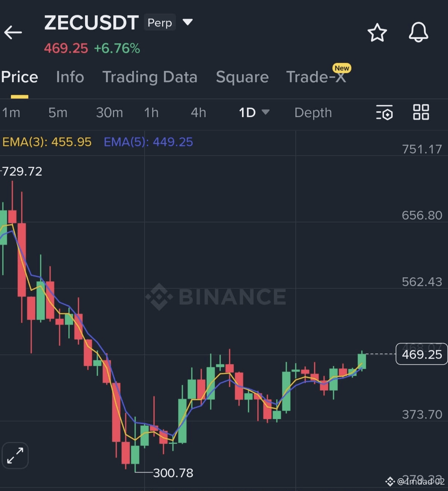Open the 1D interval dropdown
The width and height of the screenshot is (448, 491).
[x=254, y=112]
